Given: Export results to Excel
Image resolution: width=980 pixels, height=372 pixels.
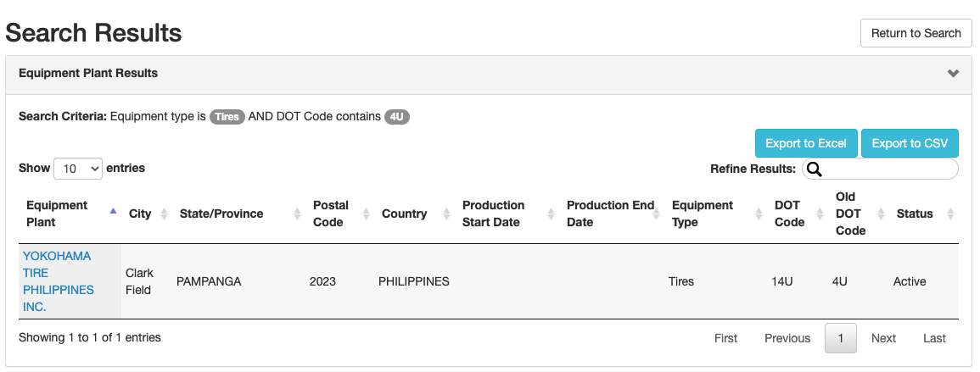Looking at the screenshot, I should (x=805, y=143).
